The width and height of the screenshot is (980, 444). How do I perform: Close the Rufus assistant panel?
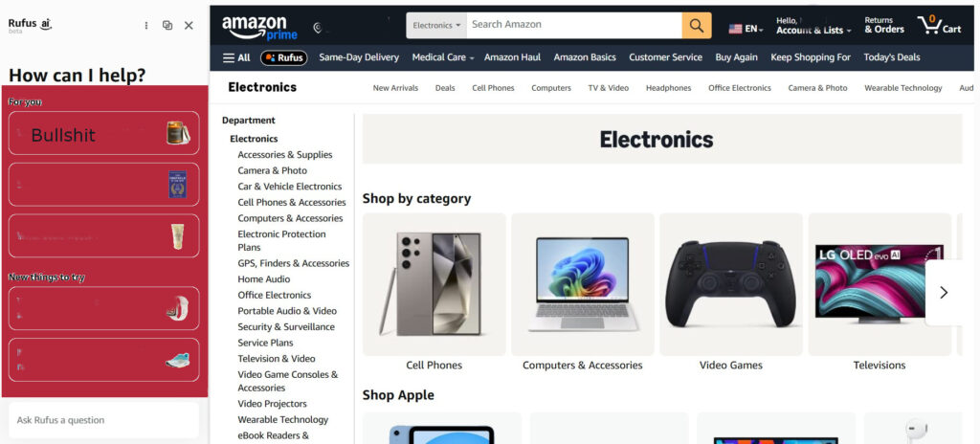(x=189, y=26)
